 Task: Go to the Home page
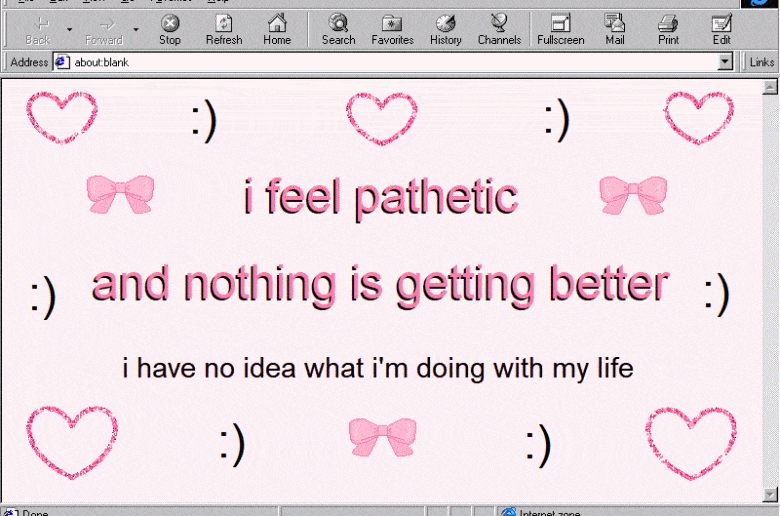click(277, 29)
